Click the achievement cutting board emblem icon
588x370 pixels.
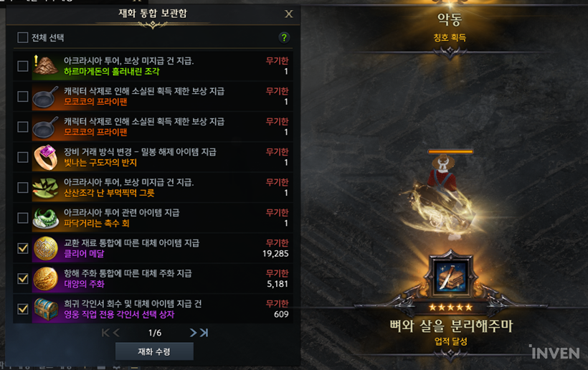[x=451, y=277]
